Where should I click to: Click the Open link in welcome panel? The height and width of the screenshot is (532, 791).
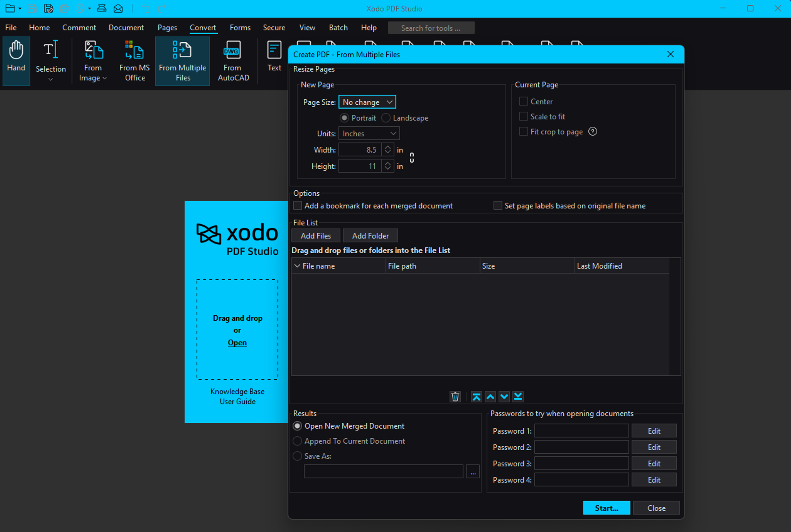[x=237, y=342]
